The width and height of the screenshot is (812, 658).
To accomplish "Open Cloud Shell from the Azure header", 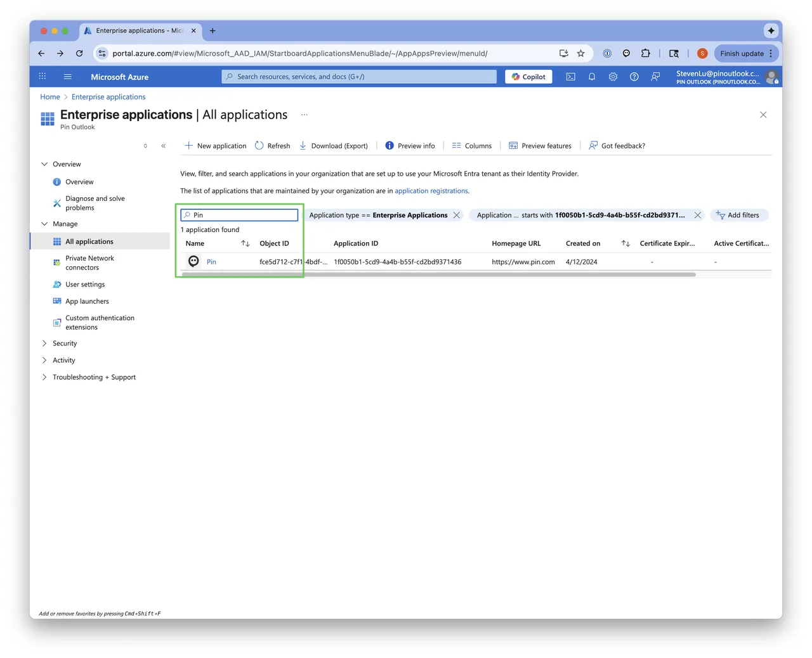I will point(571,77).
